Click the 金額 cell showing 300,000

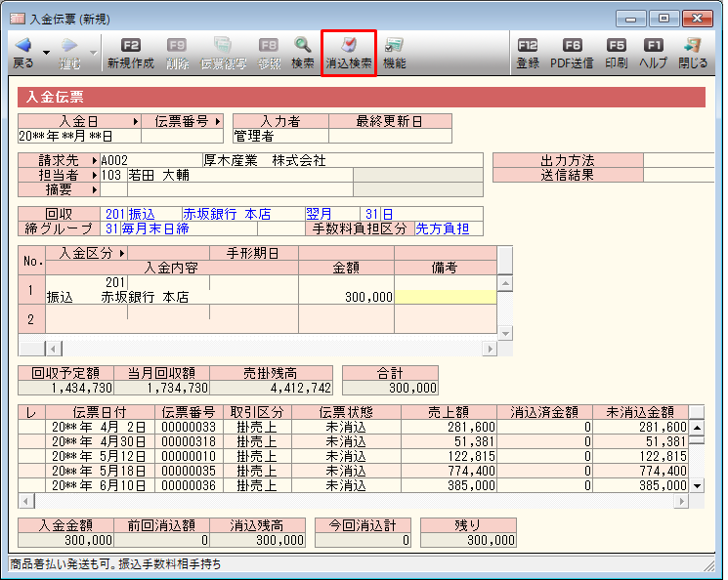coord(346,297)
